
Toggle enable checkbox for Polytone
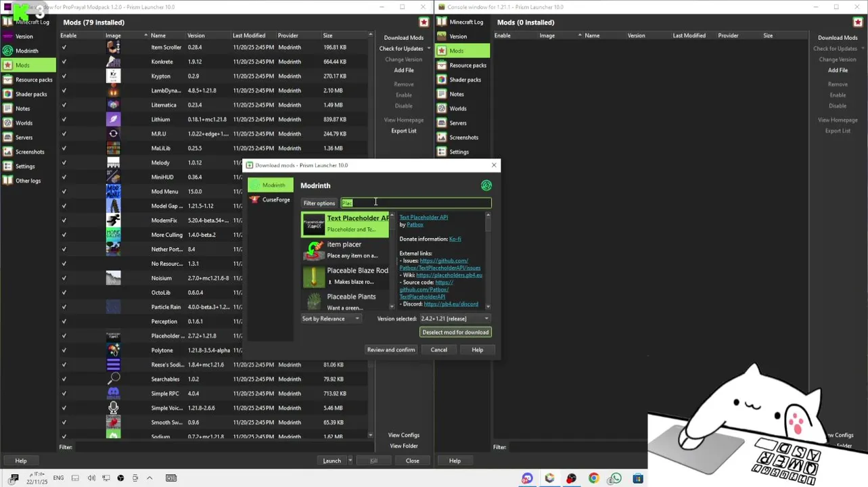point(64,350)
